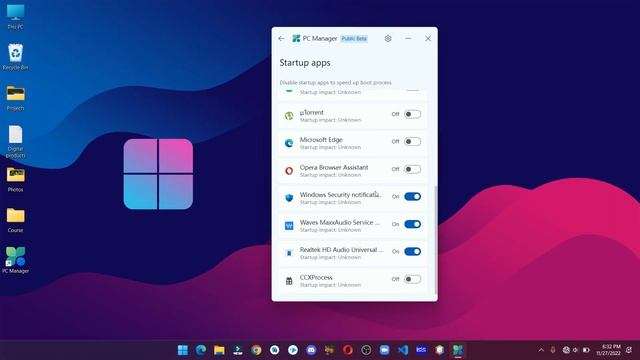Screen dimensions: 640x360
Task: Select the Projects folder on desktop
Action: (16, 98)
